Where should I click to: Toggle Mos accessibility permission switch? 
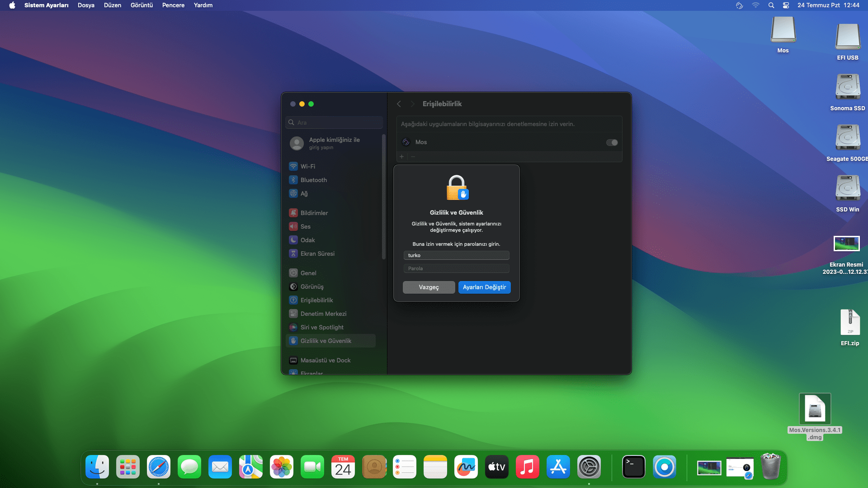tap(612, 142)
